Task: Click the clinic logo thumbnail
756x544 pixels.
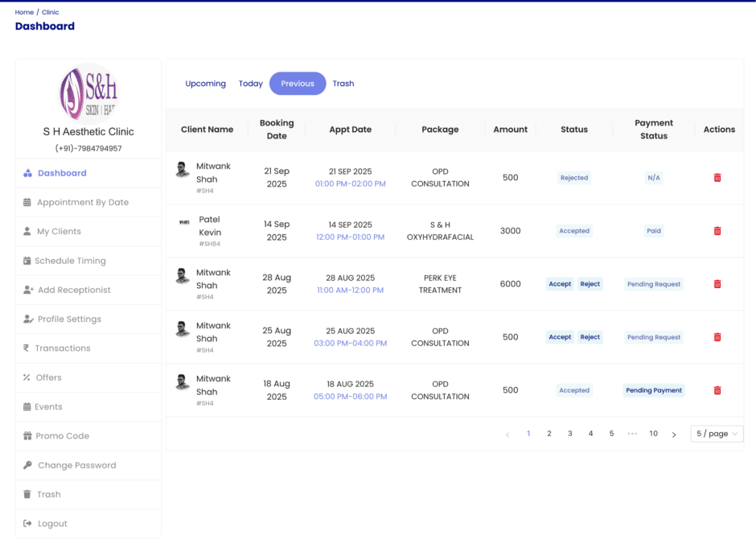Action: tap(88, 94)
